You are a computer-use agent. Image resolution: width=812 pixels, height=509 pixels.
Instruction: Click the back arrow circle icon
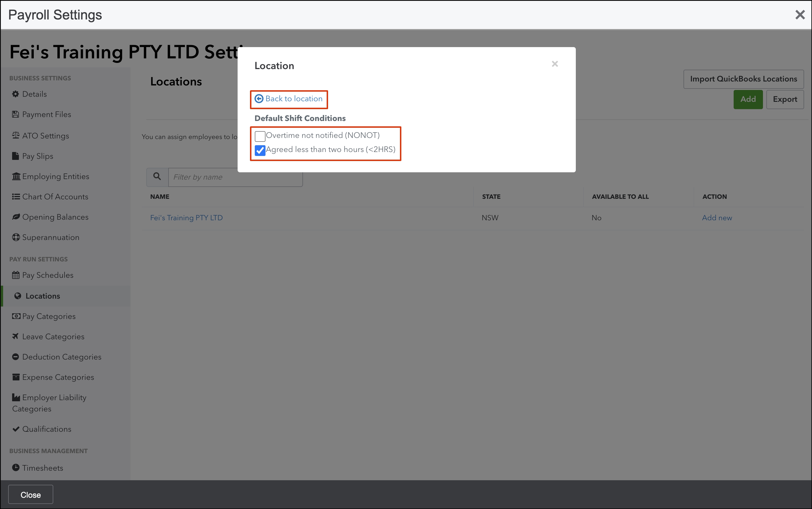coord(259,99)
